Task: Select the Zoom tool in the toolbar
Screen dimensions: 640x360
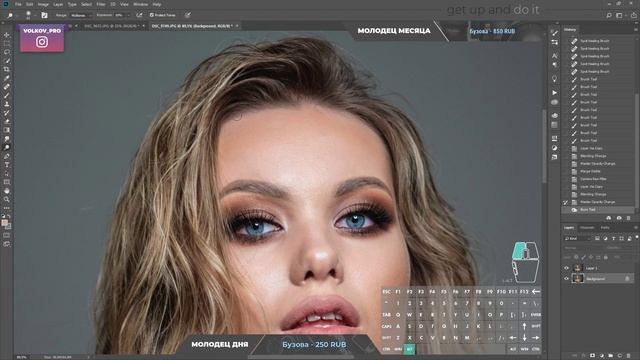Action: [7, 199]
